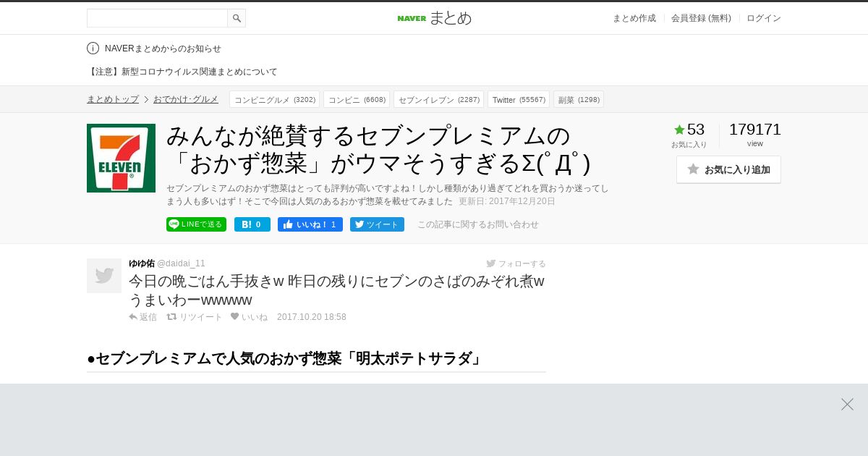Select the 副菜 (1298) tag
The height and width of the screenshot is (456, 868).
click(x=579, y=99)
